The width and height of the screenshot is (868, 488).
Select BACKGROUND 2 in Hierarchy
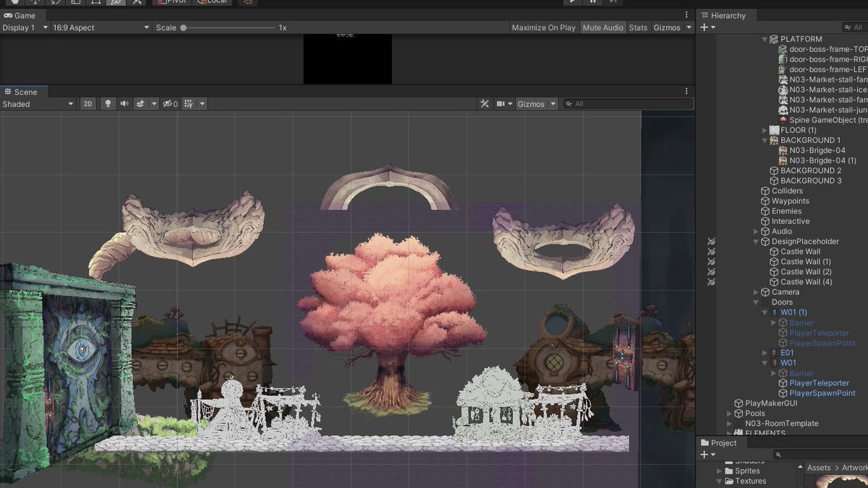806,171
